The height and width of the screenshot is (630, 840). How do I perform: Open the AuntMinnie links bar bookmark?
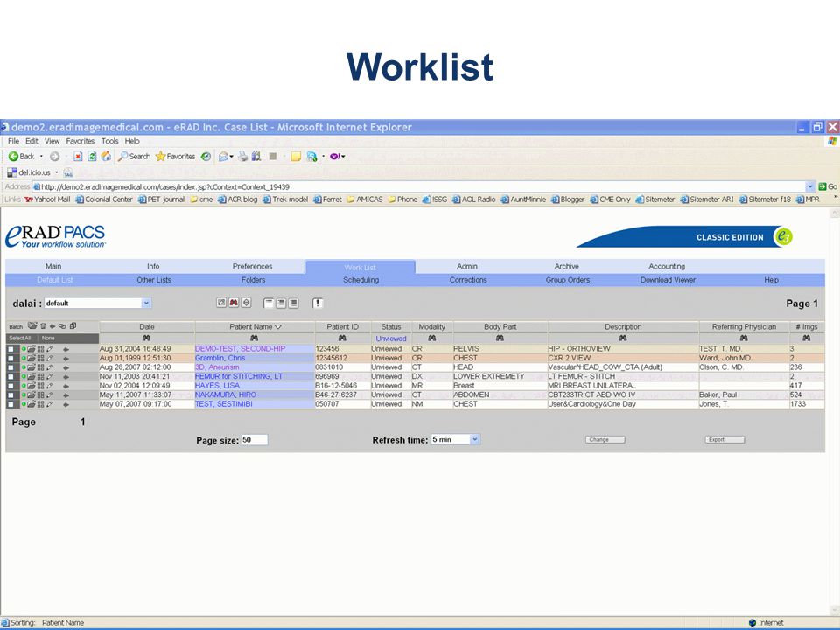pyautogui.click(x=523, y=199)
